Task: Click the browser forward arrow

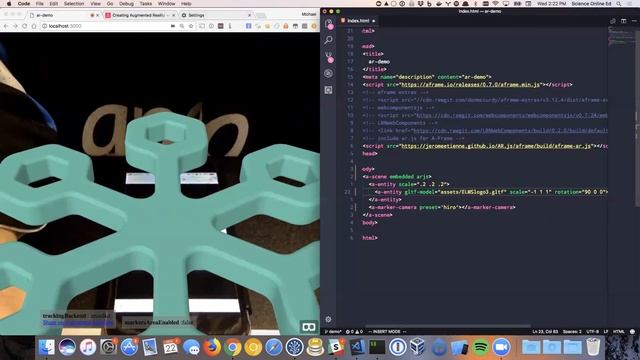Action: coord(15,26)
